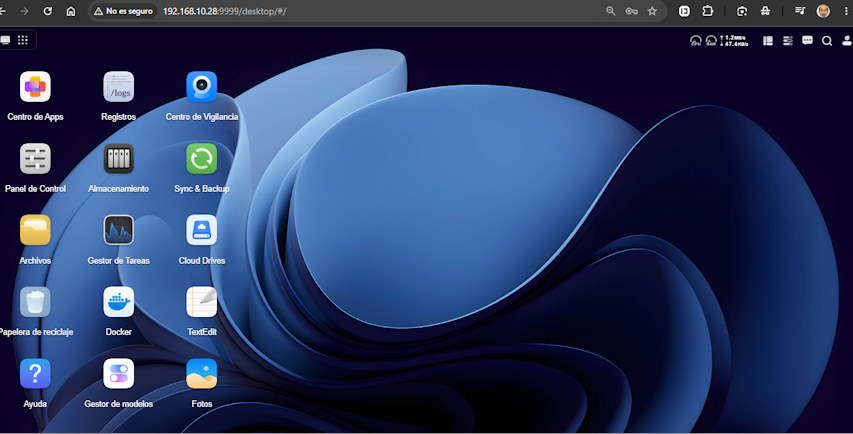Image resolution: width=853 pixels, height=434 pixels.
Task: Open TextEdit editor
Action: (202, 302)
